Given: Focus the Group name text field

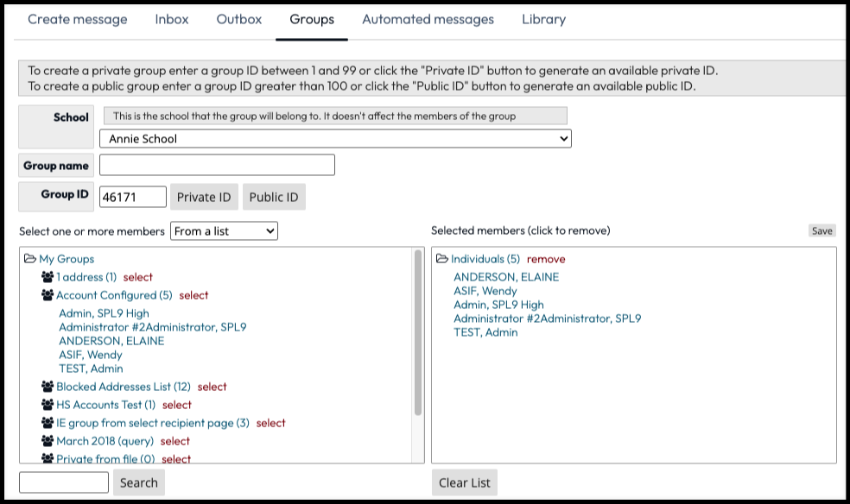Looking at the screenshot, I should (x=217, y=165).
